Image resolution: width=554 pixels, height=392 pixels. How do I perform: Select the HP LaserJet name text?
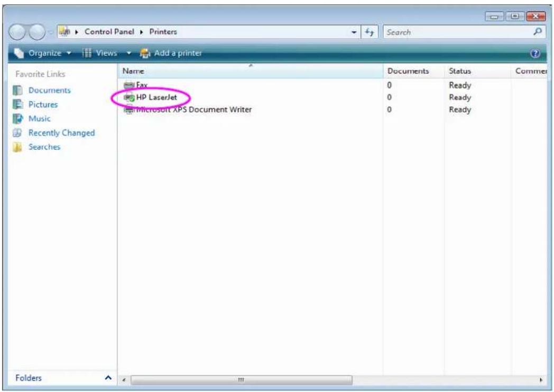(156, 97)
